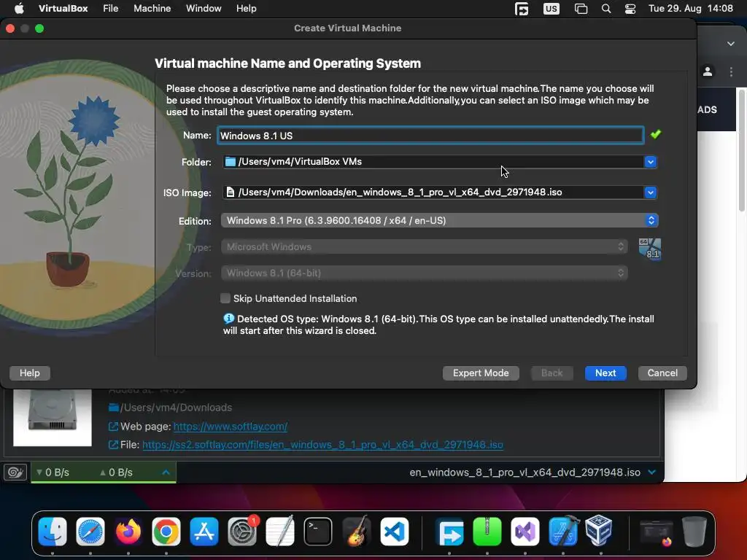Open Control Center in menu bar
Viewport: 747px width, 560px height.
click(630, 9)
